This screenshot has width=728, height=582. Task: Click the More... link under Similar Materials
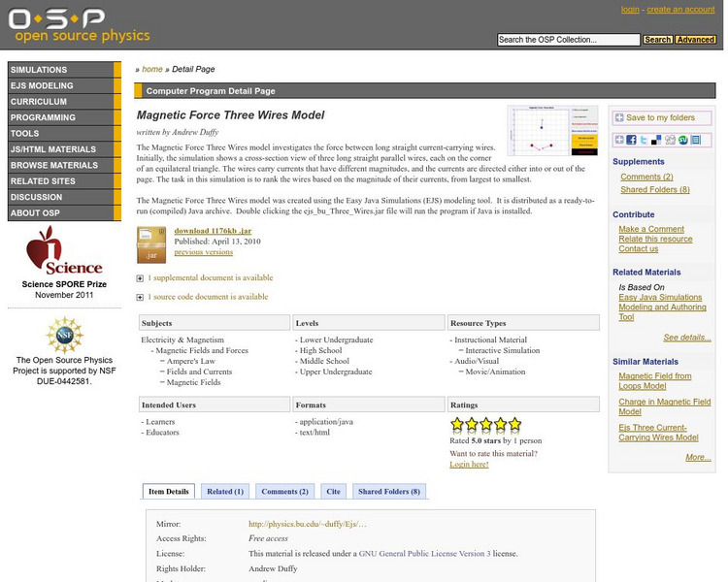(x=698, y=458)
